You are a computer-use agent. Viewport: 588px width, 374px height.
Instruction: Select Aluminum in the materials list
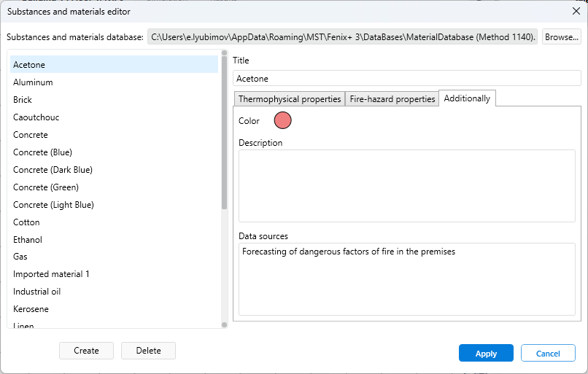coord(33,82)
